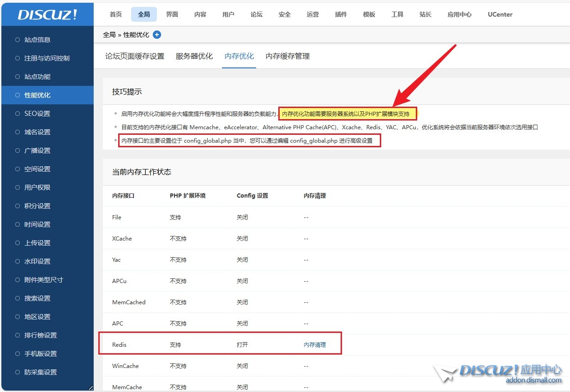Click the DISCUZ! logo in top-left
Viewport: 570px width, 392px height.
click(48, 14)
